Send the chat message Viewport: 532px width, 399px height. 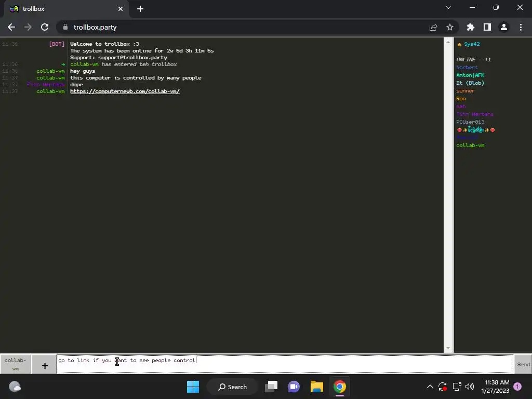pos(523,364)
